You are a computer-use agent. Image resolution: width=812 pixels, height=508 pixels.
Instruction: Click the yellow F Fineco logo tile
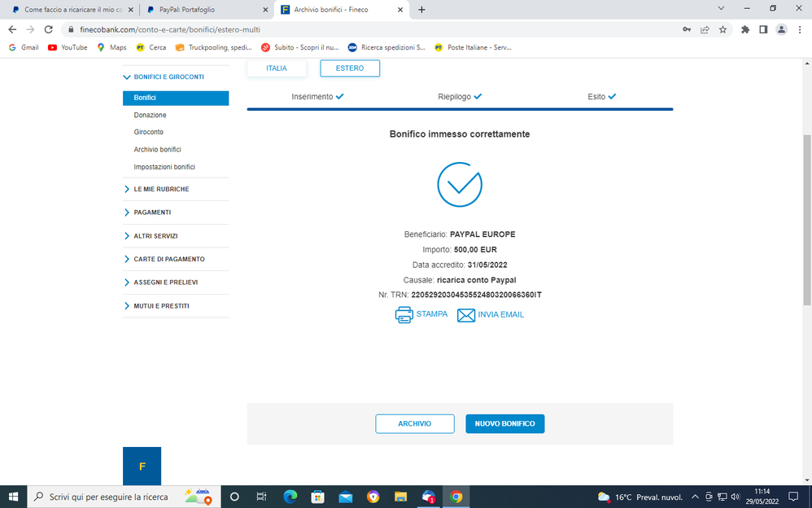click(x=142, y=466)
